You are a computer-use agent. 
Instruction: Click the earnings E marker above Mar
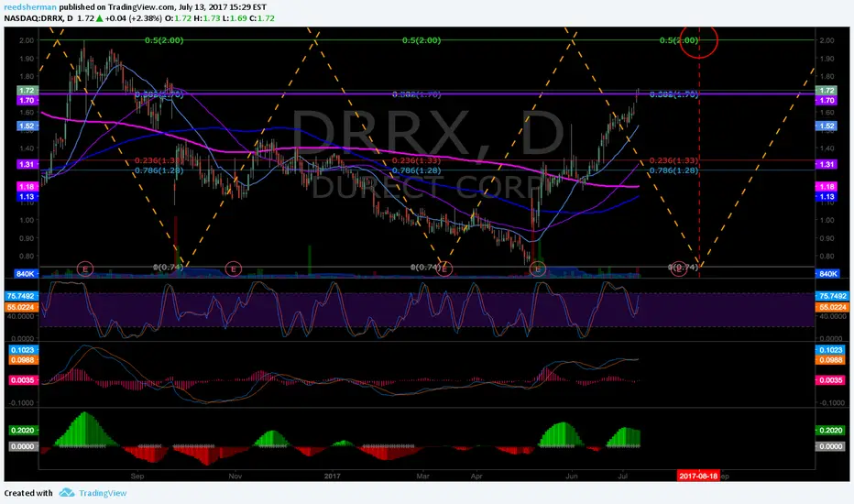tap(444, 268)
